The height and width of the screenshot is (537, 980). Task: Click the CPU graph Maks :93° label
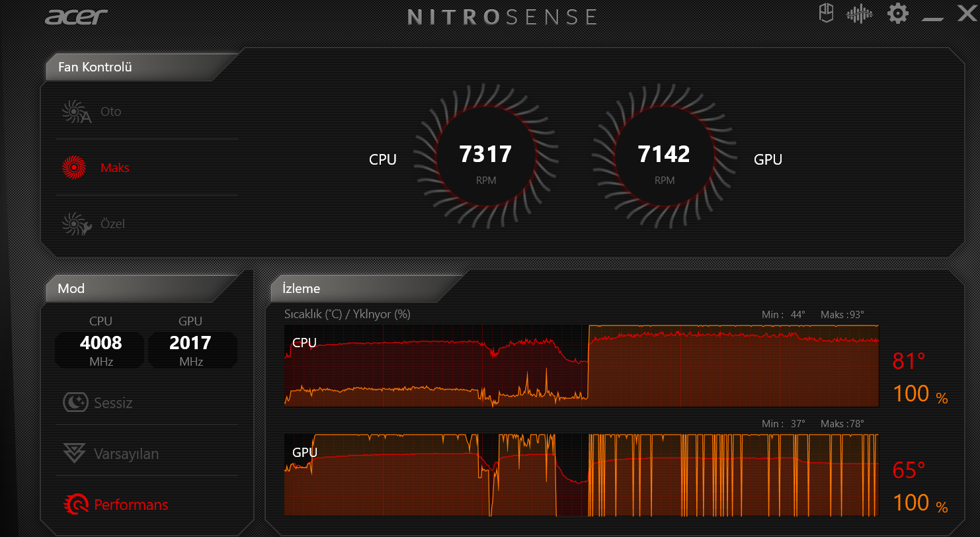(x=842, y=315)
